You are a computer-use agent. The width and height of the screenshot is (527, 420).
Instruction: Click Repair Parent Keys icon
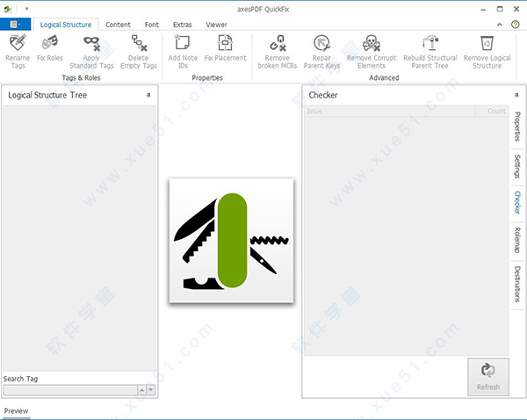pyautogui.click(x=321, y=43)
